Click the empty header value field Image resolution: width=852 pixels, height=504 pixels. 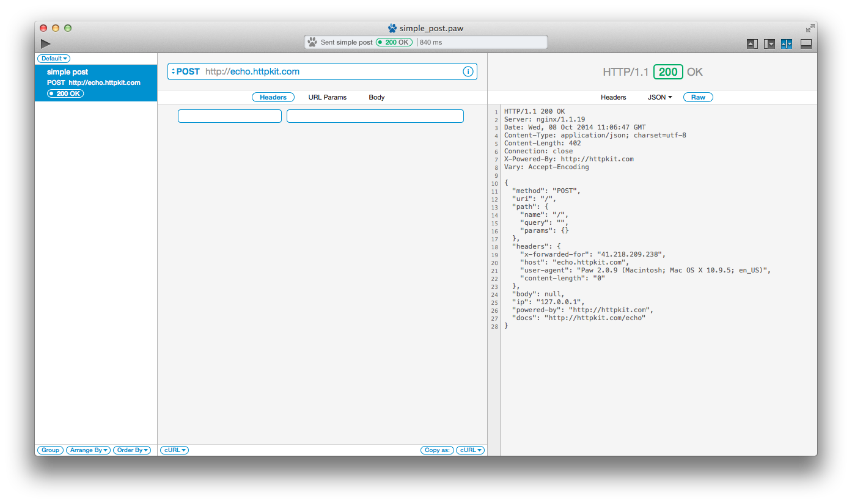(x=375, y=116)
